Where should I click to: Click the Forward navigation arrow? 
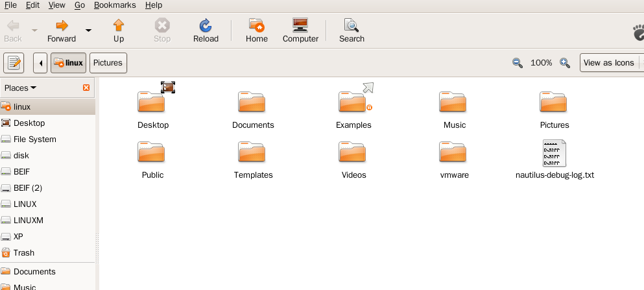(x=62, y=30)
